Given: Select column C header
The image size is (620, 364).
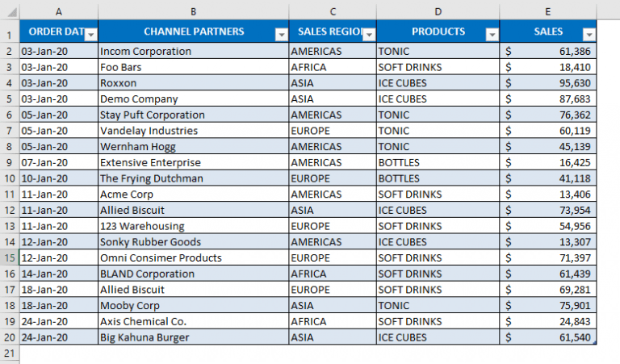Looking at the screenshot, I should pyautogui.click(x=333, y=11).
